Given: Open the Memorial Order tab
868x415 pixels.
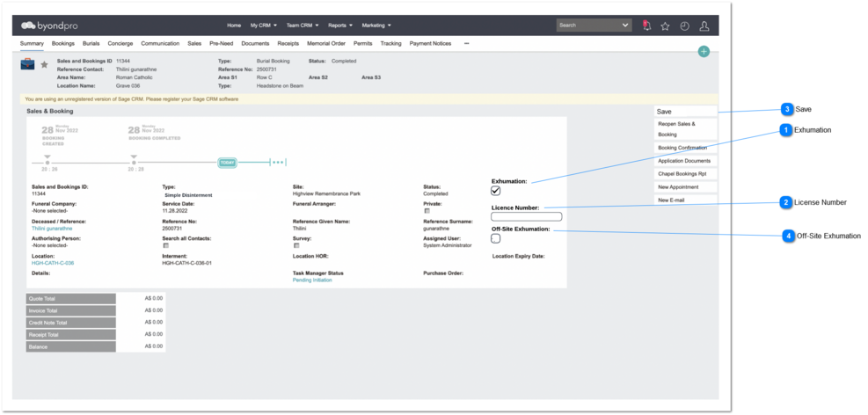Looking at the screenshot, I should tap(326, 43).
